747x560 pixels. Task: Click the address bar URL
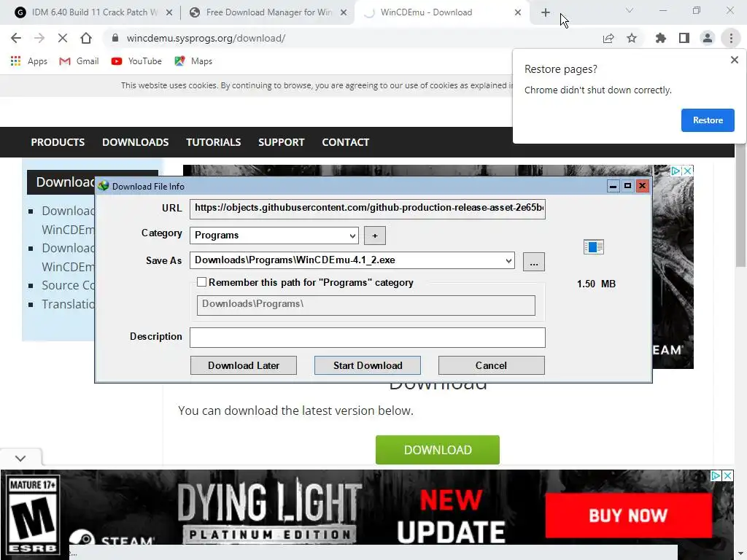tap(206, 38)
